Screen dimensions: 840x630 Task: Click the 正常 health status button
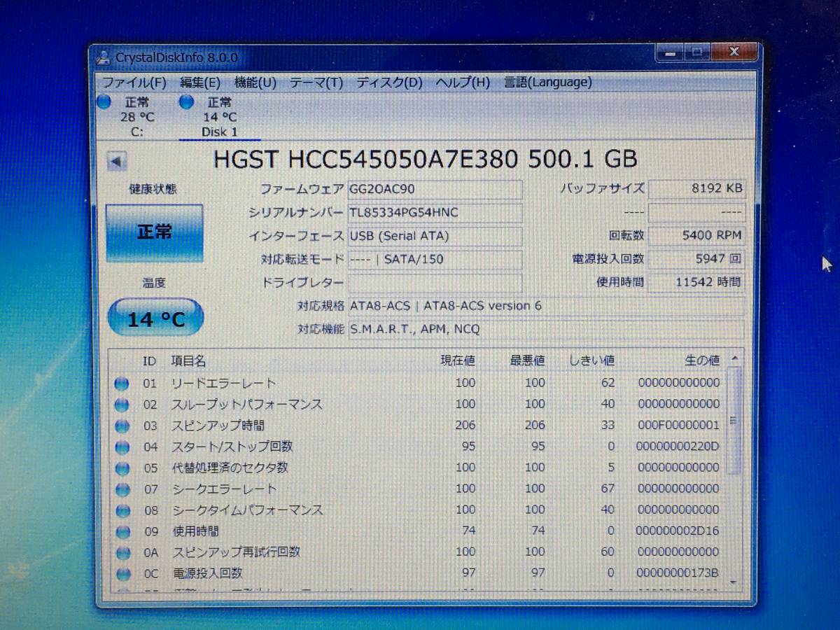coord(154,233)
